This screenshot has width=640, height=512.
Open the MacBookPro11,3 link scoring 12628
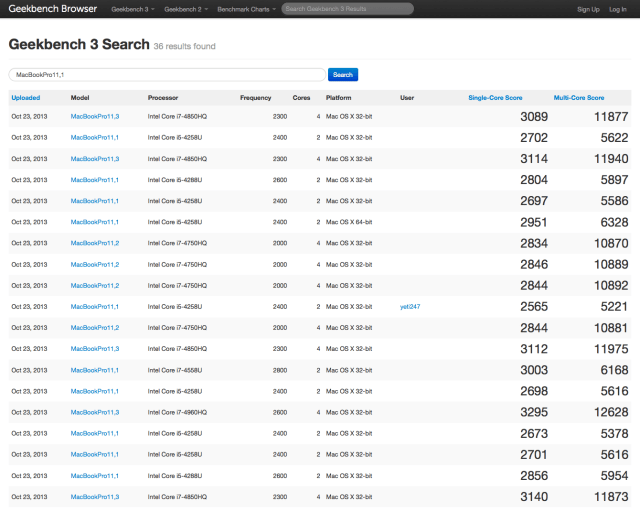click(x=95, y=412)
